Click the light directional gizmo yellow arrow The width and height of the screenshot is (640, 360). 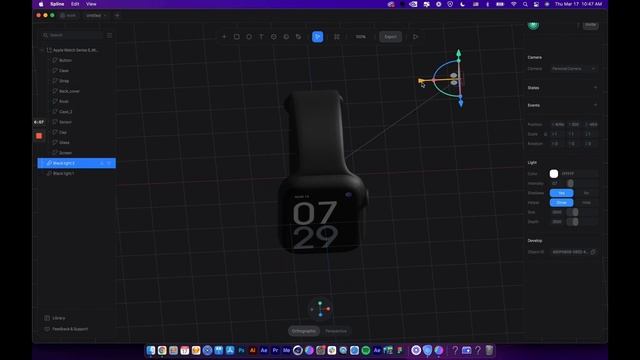pyautogui.click(x=421, y=81)
